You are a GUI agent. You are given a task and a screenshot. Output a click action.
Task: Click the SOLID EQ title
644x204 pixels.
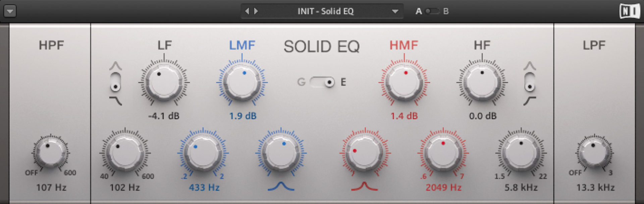click(322, 47)
